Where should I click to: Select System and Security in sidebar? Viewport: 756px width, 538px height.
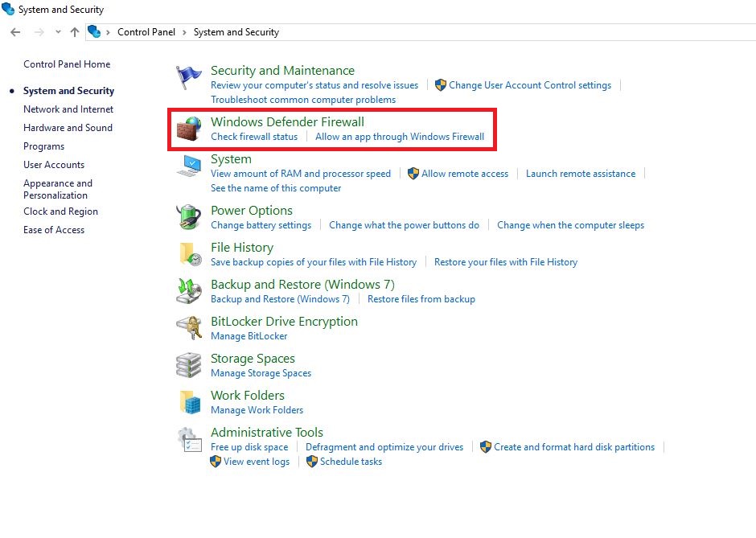(x=68, y=91)
